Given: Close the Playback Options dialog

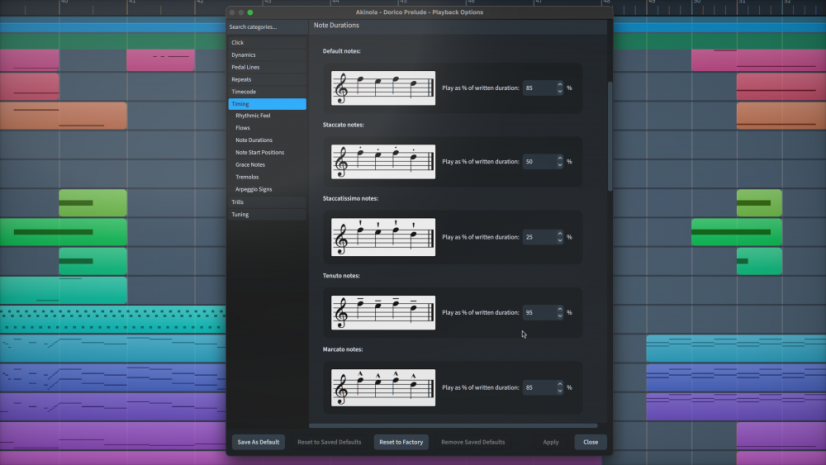Looking at the screenshot, I should pyautogui.click(x=591, y=442).
